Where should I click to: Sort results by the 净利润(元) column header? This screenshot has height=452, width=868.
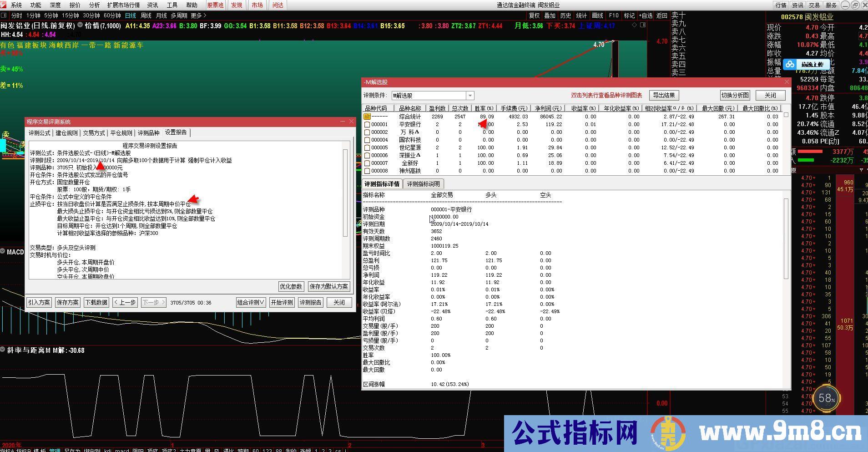click(x=548, y=108)
